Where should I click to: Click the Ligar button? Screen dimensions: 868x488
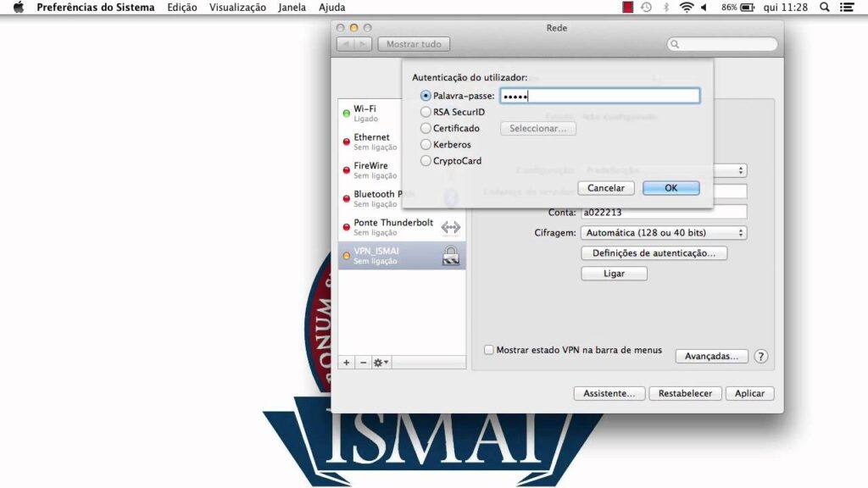coord(614,274)
